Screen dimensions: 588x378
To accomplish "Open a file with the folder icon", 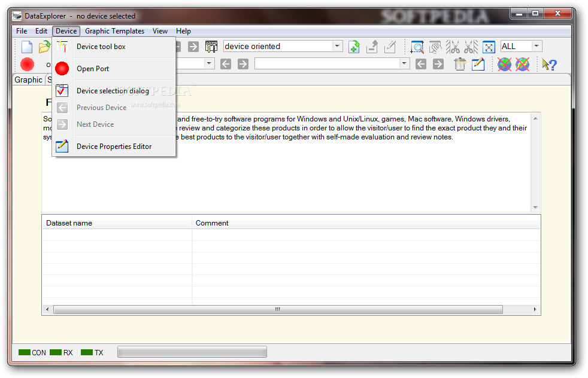I will click(44, 47).
